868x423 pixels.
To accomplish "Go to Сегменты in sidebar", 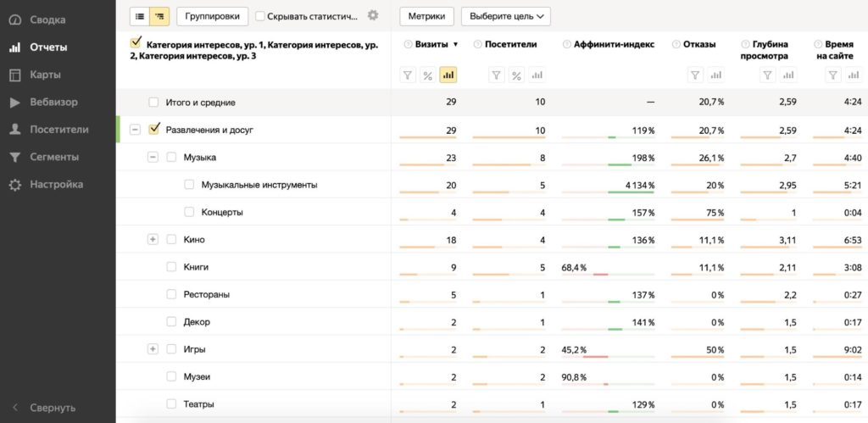I will click(x=53, y=157).
